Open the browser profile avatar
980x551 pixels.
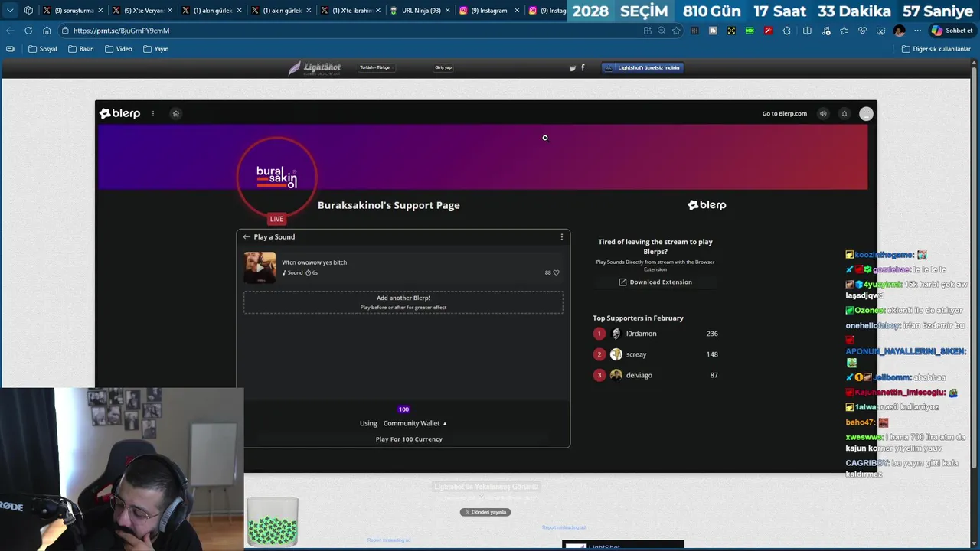[x=899, y=31]
